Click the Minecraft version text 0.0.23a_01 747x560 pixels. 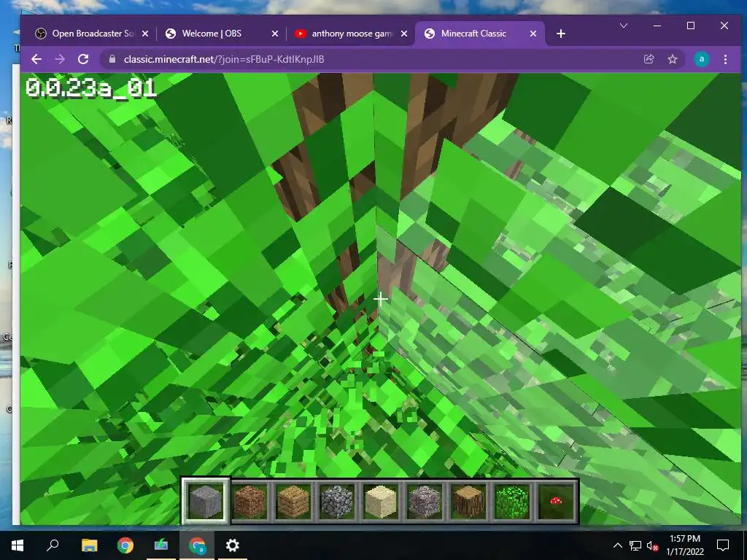[x=90, y=88]
